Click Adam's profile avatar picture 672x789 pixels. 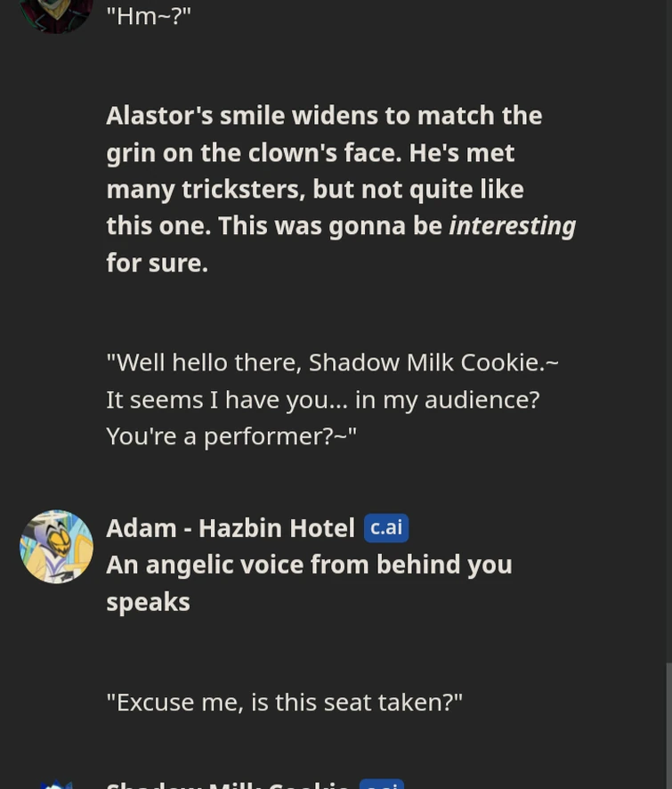(56, 546)
